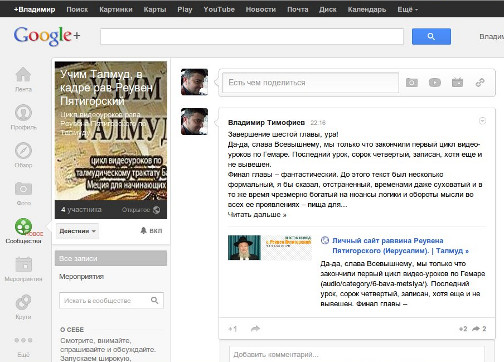Open the Фото camera icon in sidebar
504x362 pixels.
[23, 189]
